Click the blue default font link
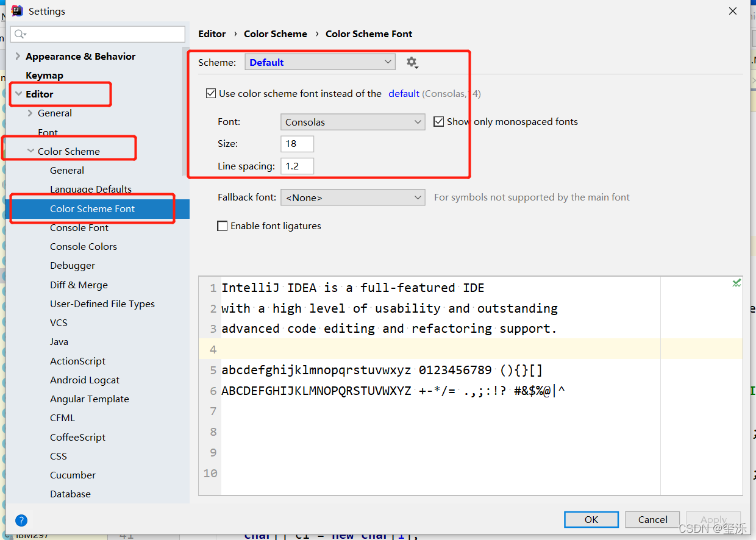The width and height of the screenshot is (756, 540). 404,93
